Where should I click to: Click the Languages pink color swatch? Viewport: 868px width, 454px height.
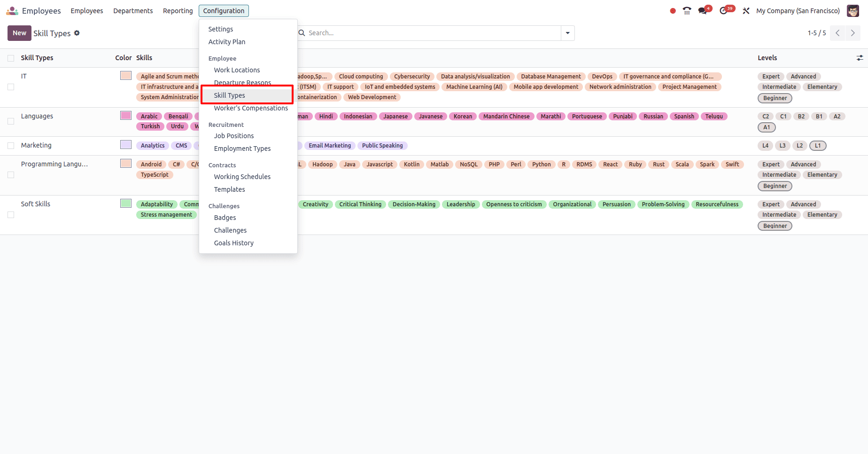click(126, 116)
